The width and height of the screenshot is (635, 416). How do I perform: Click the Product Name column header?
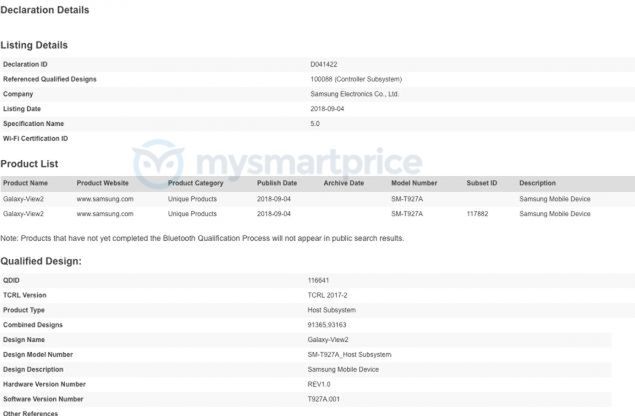point(26,183)
